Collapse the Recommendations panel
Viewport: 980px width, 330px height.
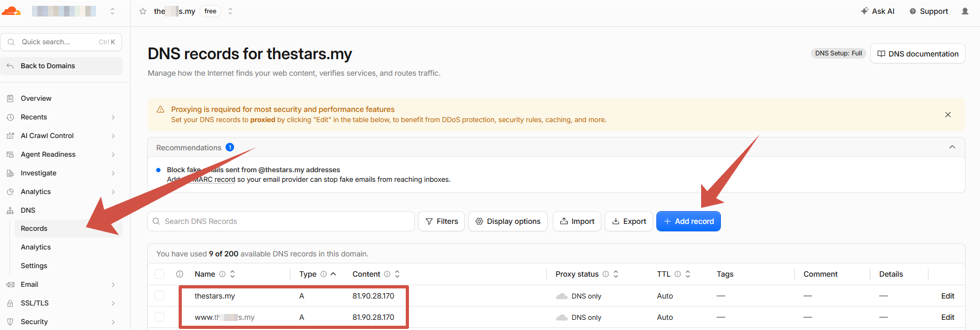(x=952, y=147)
